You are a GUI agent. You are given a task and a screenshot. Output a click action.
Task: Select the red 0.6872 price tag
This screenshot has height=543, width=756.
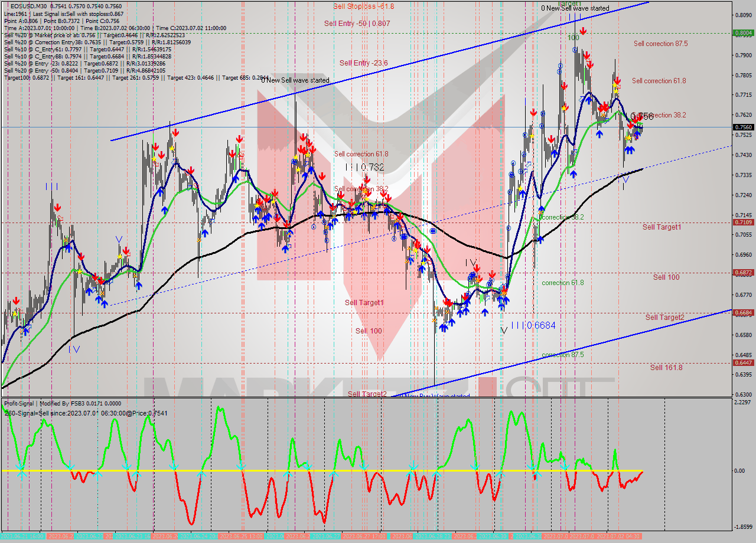tap(743, 273)
